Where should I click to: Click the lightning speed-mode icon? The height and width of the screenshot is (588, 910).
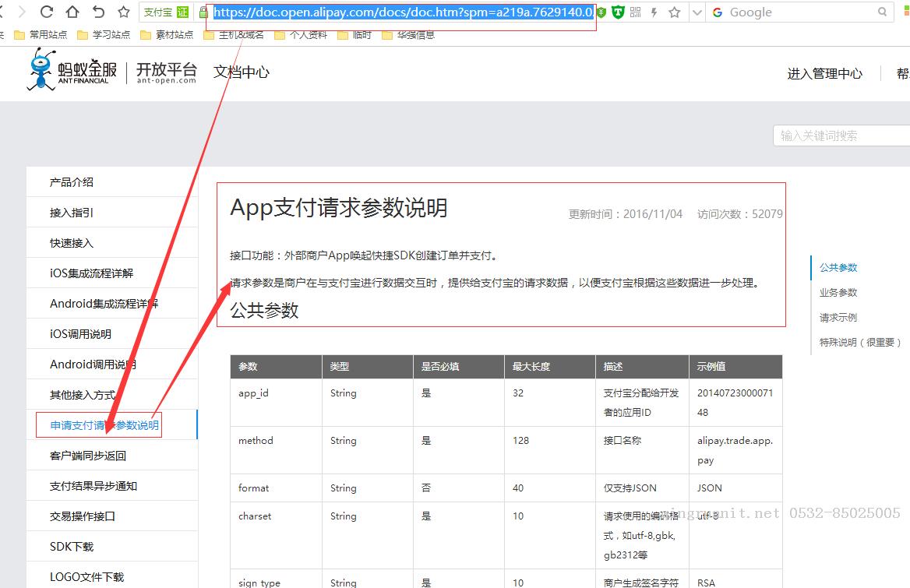coord(654,12)
